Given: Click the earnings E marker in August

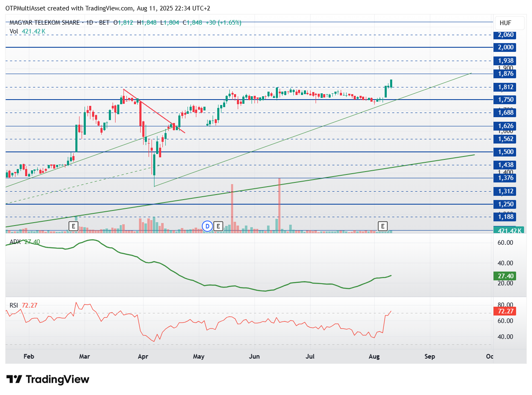Looking at the screenshot, I should (x=382, y=226).
